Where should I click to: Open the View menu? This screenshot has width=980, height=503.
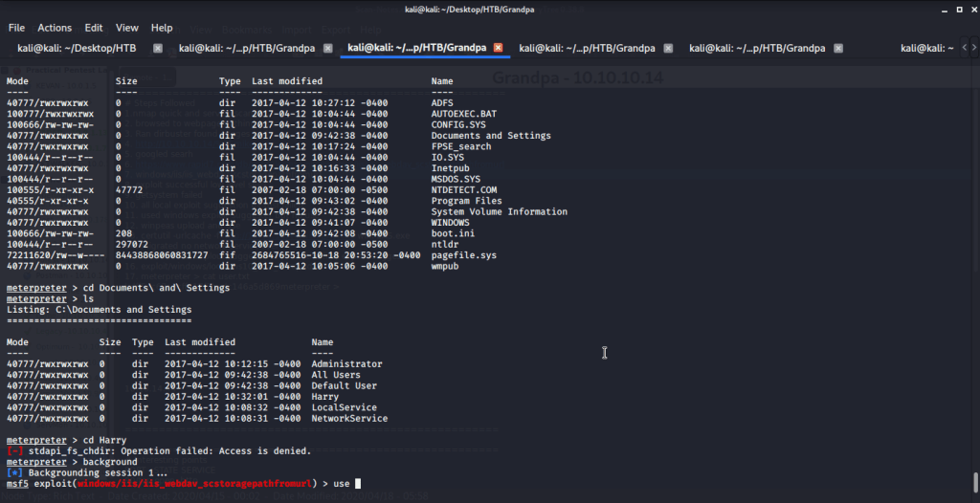point(127,28)
